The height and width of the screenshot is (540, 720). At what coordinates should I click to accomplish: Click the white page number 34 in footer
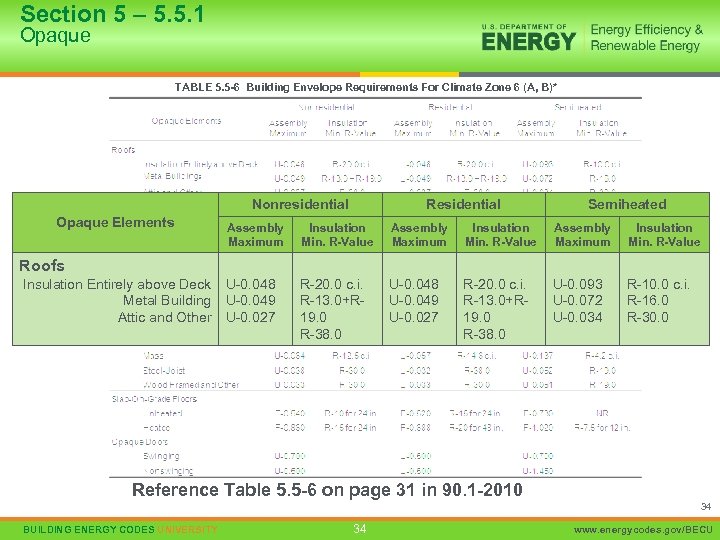click(360, 529)
